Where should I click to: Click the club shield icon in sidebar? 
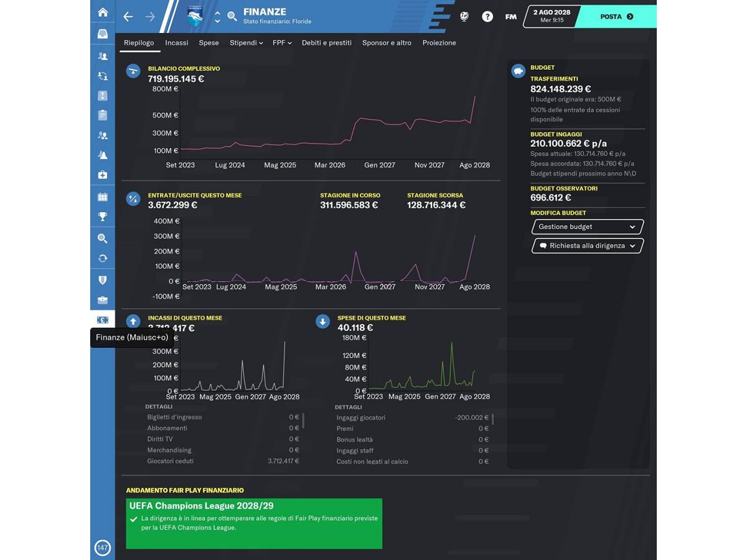tap(103, 280)
